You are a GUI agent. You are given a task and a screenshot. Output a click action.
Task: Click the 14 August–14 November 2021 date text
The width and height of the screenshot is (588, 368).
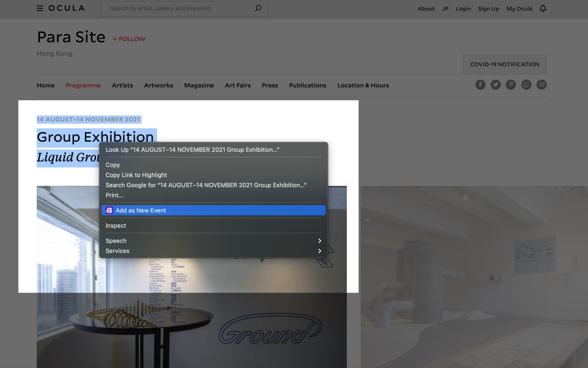88,119
